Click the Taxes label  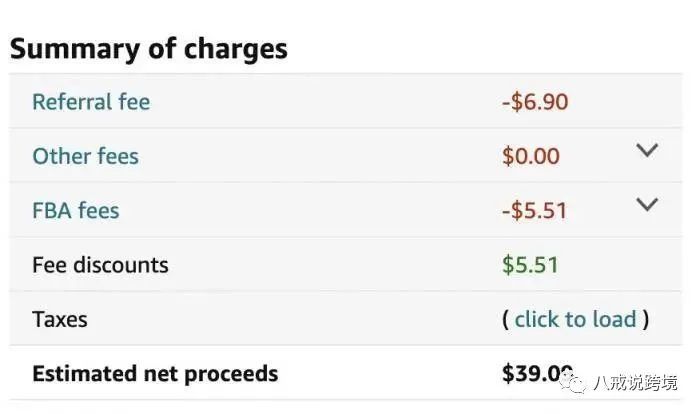59,320
